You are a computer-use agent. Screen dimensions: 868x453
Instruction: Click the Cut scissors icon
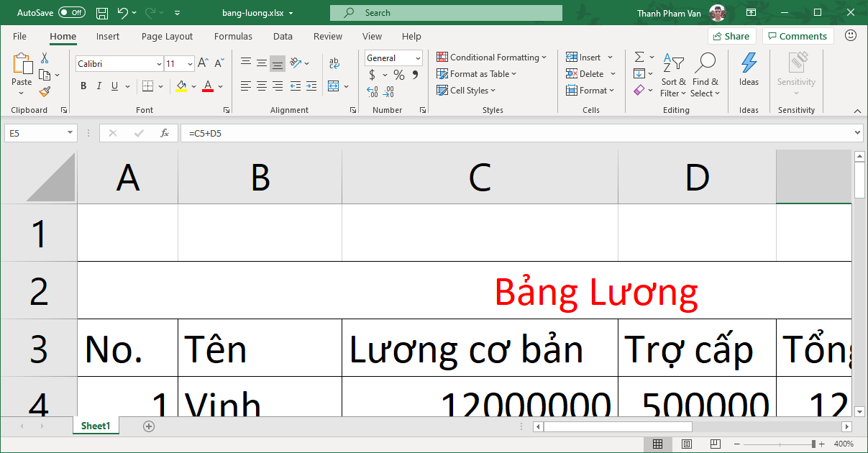[x=45, y=58]
